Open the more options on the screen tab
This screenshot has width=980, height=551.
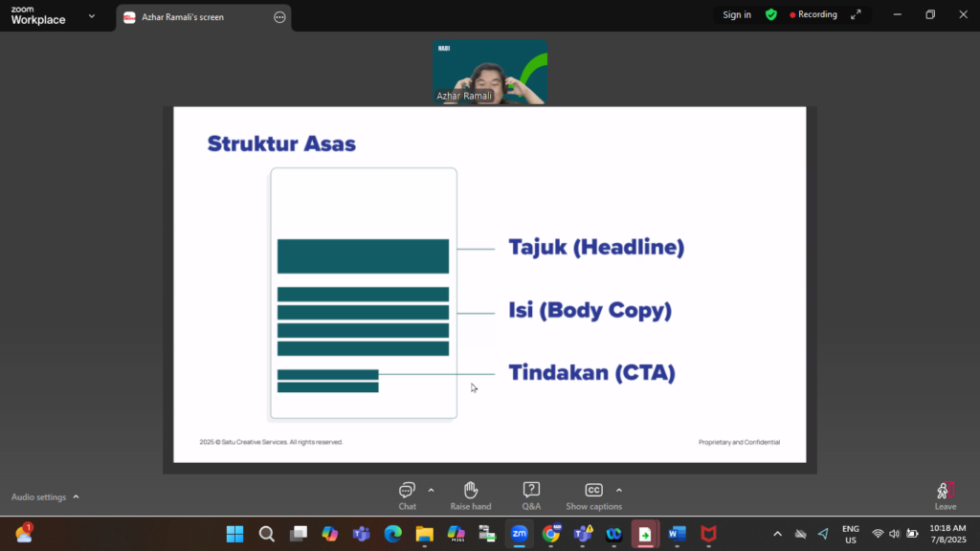coord(279,17)
